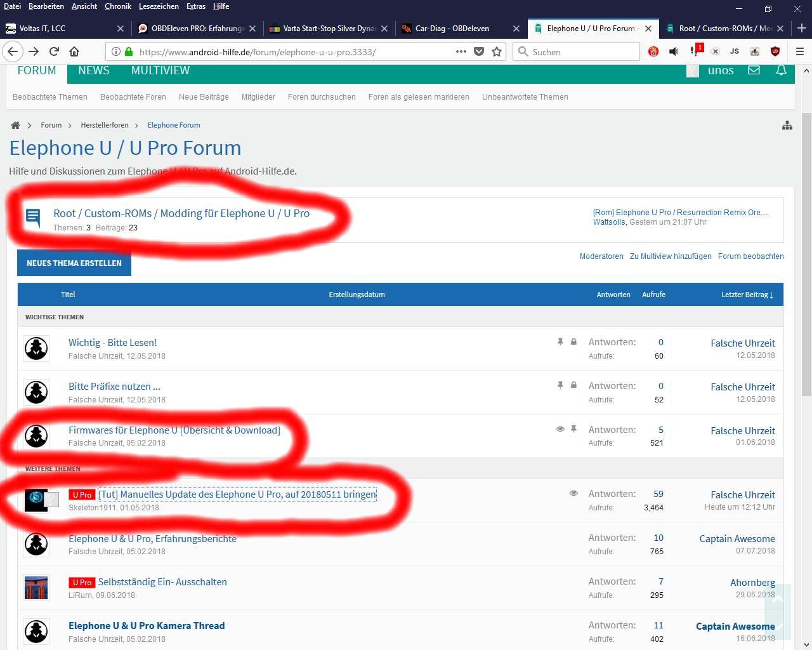
Task: Open the Moderatoren link
Action: [x=601, y=256]
